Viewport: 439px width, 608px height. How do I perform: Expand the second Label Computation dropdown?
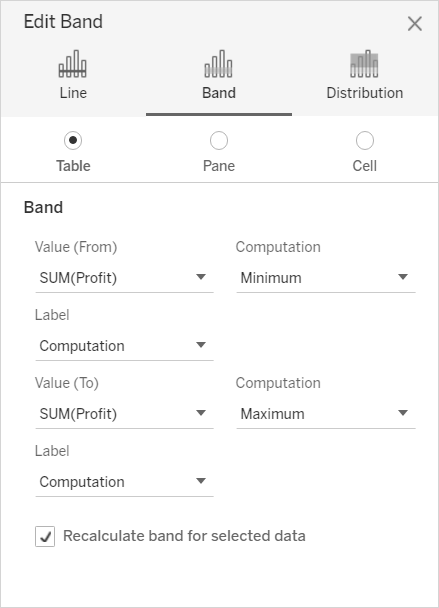124,482
